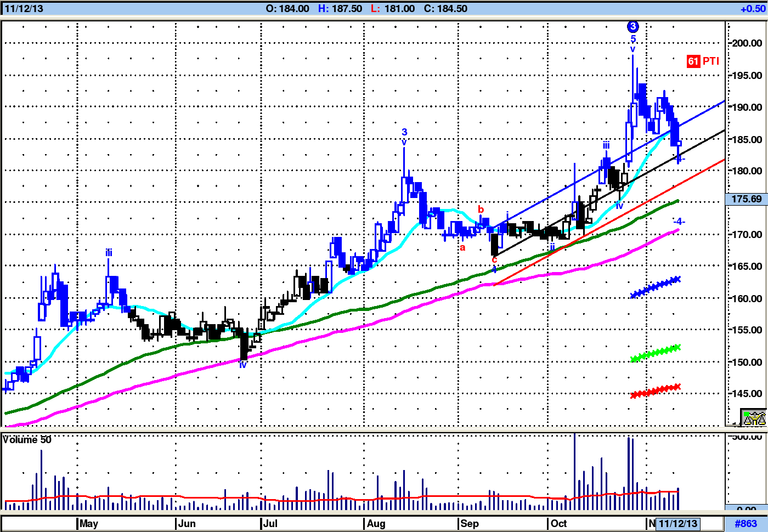768x532 pixels.
Task: Select the blue -4- wave target label
Action: (x=679, y=222)
